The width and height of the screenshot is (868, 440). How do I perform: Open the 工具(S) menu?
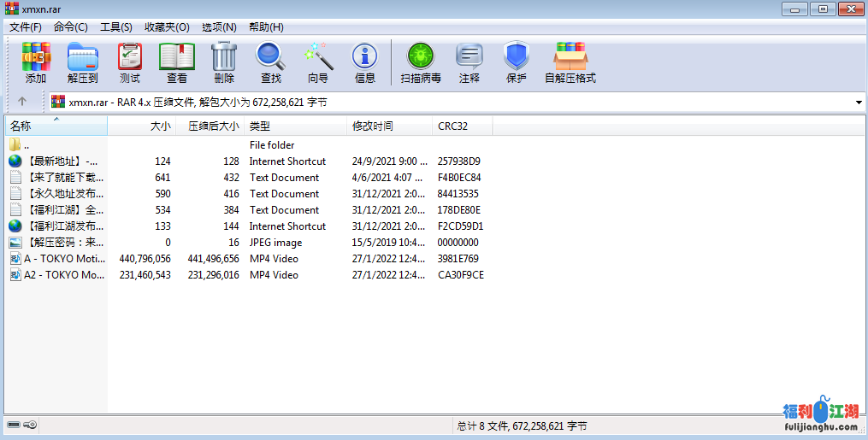[x=116, y=27]
